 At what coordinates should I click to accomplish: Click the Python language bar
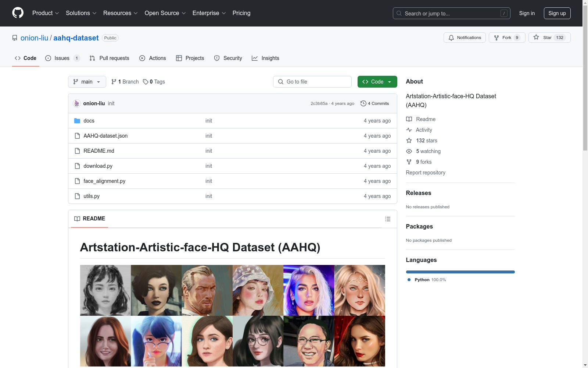click(460, 272)
